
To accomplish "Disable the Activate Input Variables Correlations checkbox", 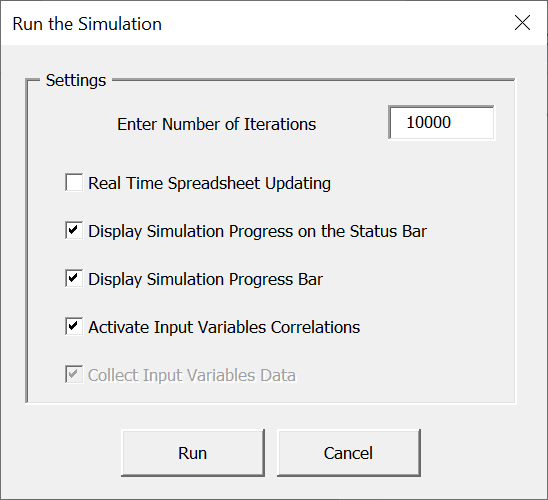I will (x=74, y=326).
